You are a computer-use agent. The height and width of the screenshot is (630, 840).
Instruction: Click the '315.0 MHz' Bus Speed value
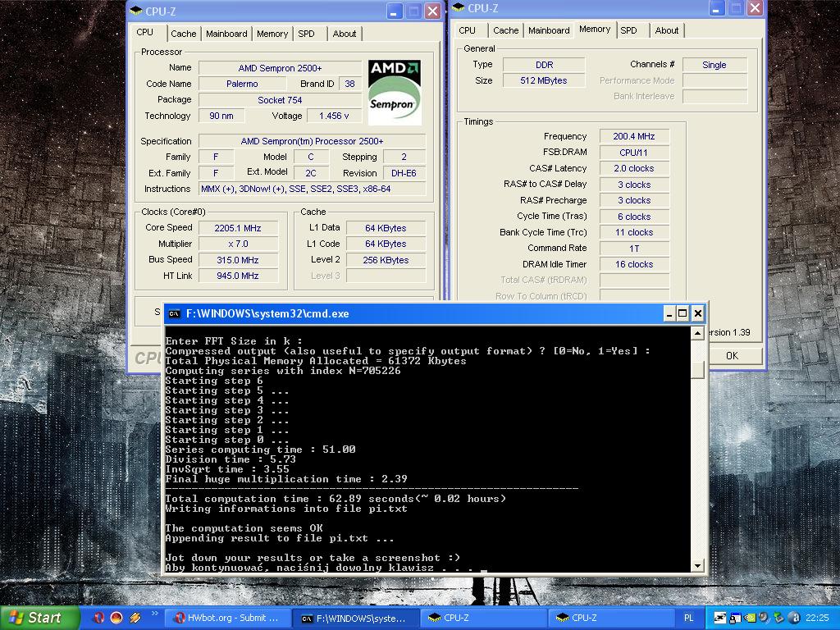pos(238,260)
